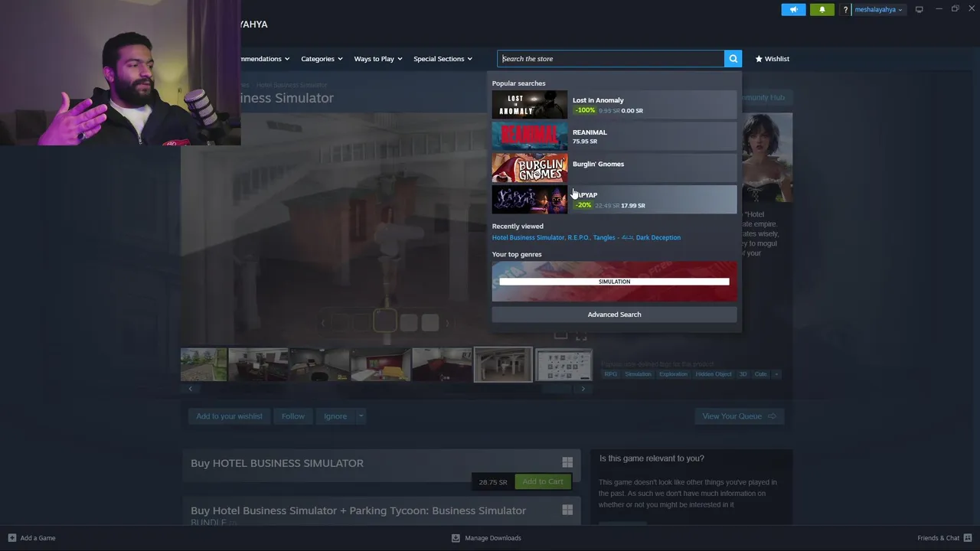
Task: Open the Ways to Play dropdown
Action: coord(378,59)
